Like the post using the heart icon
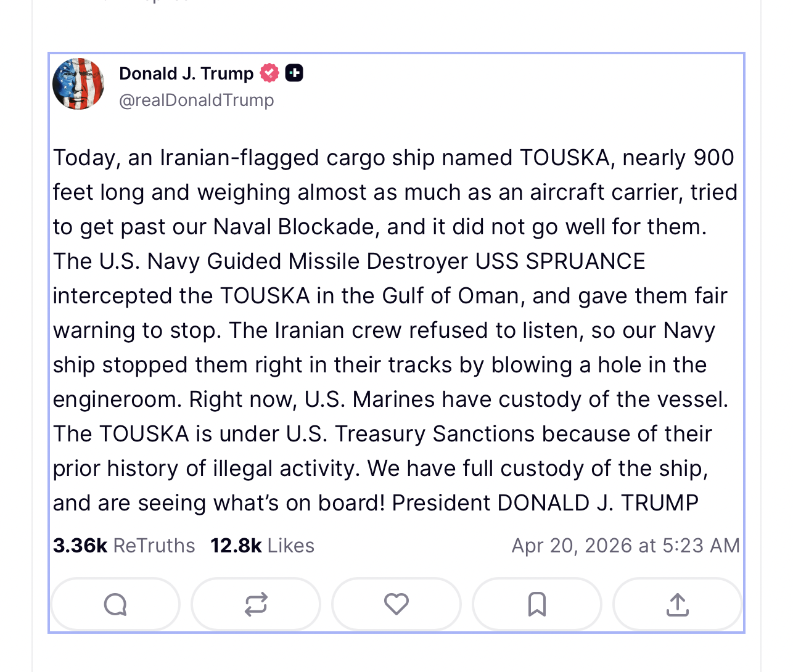This screenshot has width=793, height=672. tap(396, 604)
